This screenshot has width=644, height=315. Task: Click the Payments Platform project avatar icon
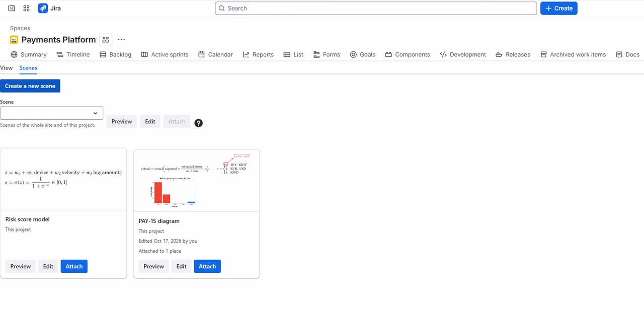[x=14, y=40]
